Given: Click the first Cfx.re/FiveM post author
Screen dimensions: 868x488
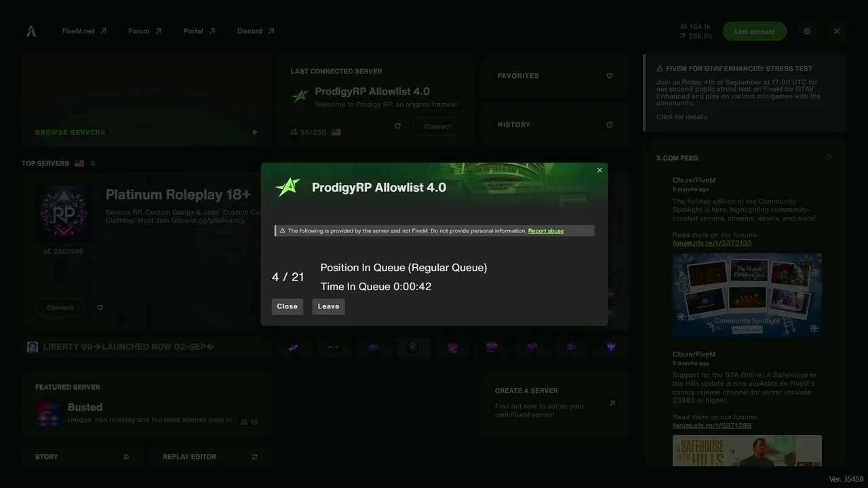Looking at the screenshot, I should click(694, 180).
